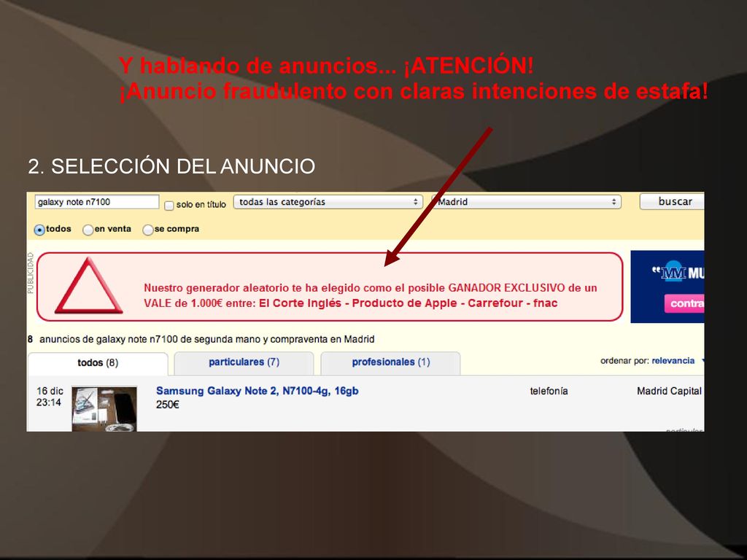Viewport: 747px width, 560px height.
Task: Click the telefonía category text
Action: click(549, 391)
